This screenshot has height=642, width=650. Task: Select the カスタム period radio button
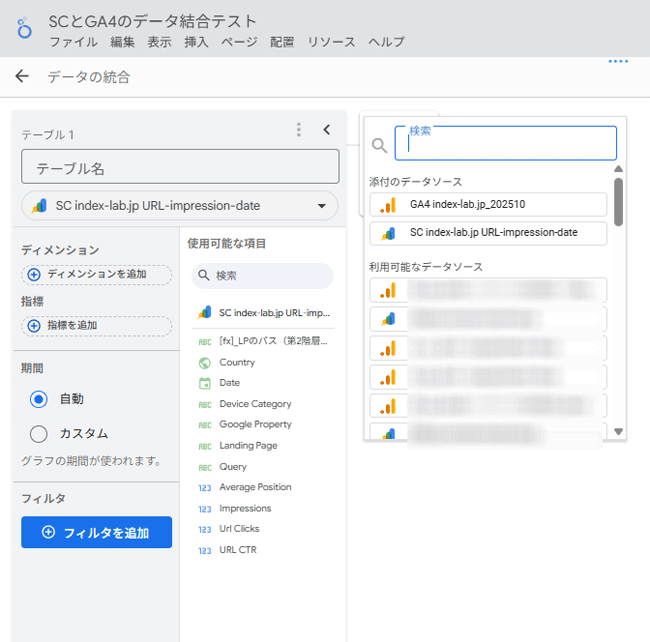pyautogui.click(x=39, y=434)
